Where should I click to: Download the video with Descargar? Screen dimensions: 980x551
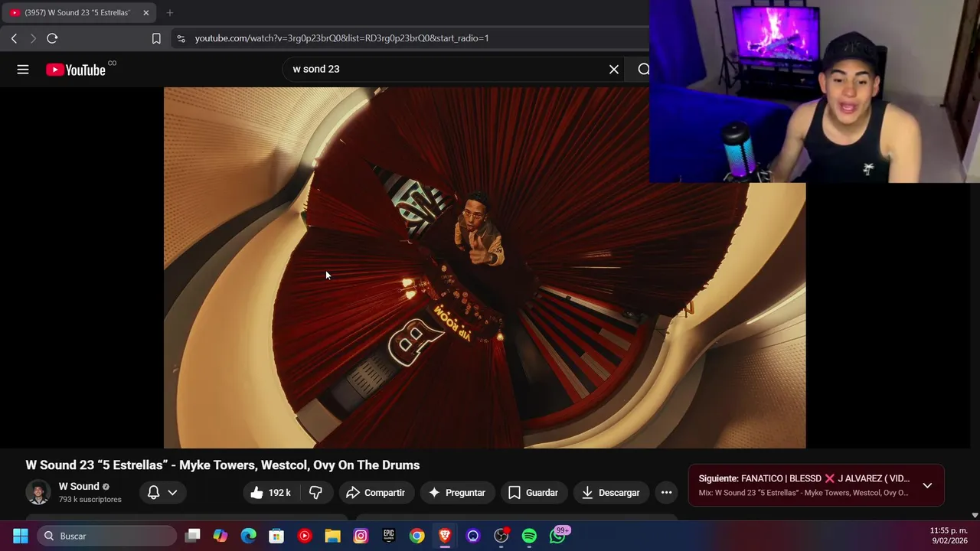(611, 493)
